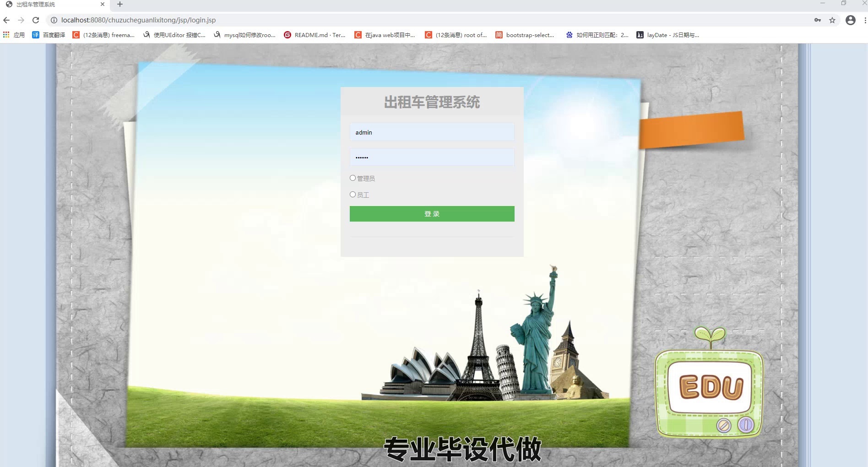This screenshot has width=868, height=467.
Task: Open the saved passwords key icon
Action: 818,20
